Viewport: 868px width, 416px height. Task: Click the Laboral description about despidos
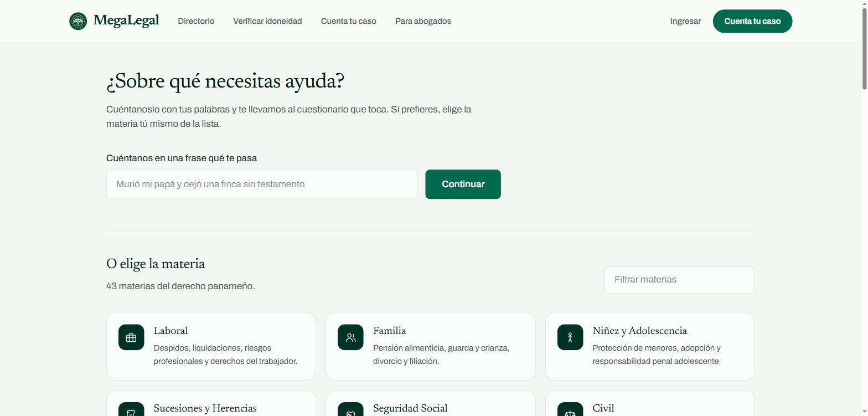coord(225,355)
